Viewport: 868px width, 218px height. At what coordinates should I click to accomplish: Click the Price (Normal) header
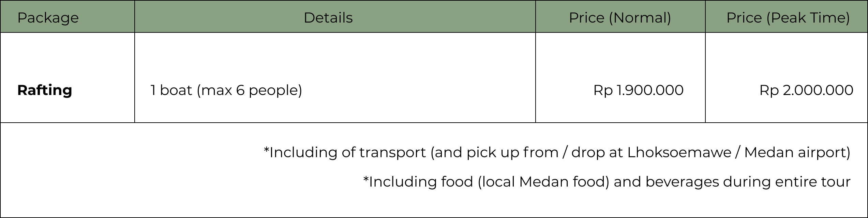tap(620, 18)
